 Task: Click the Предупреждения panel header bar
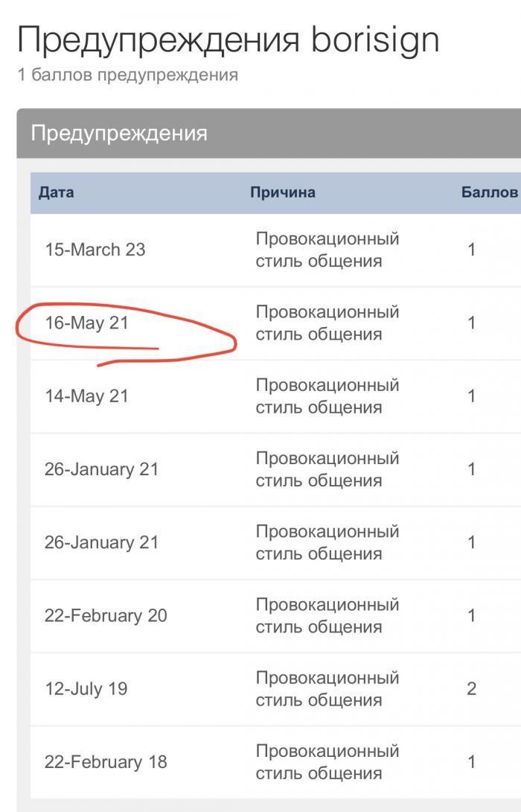tap(269, 133)
